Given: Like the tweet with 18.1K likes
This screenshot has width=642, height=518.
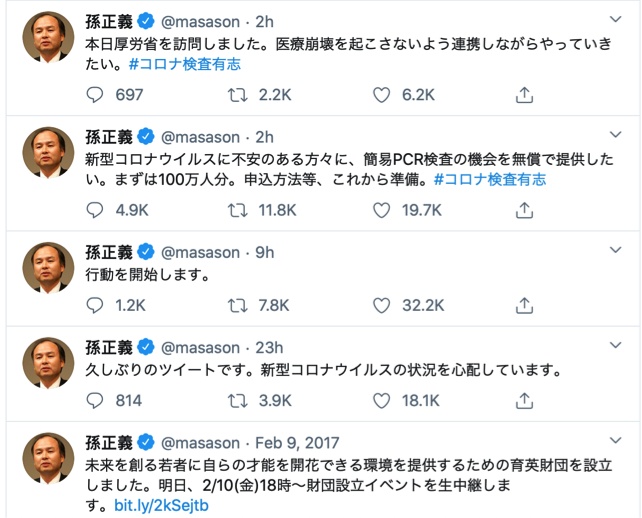Looking at the screenshot, I should coord(382,401).
